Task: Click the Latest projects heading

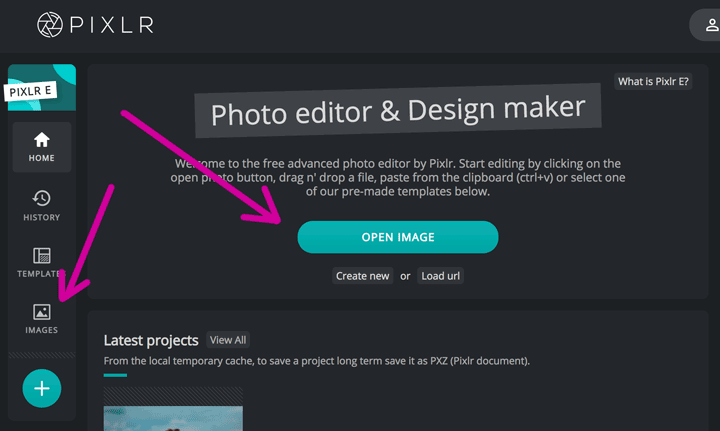Action: coord(151,340)
